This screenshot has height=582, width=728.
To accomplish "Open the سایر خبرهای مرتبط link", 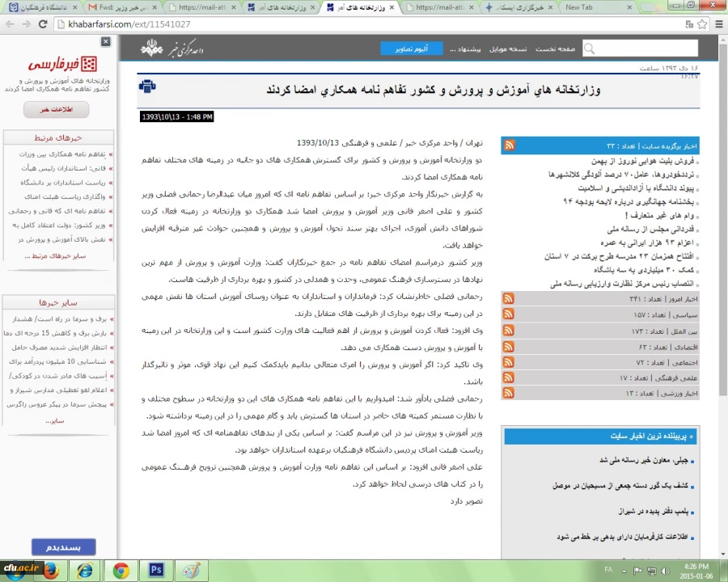I will pyautogui.click(x=57, y=256).
